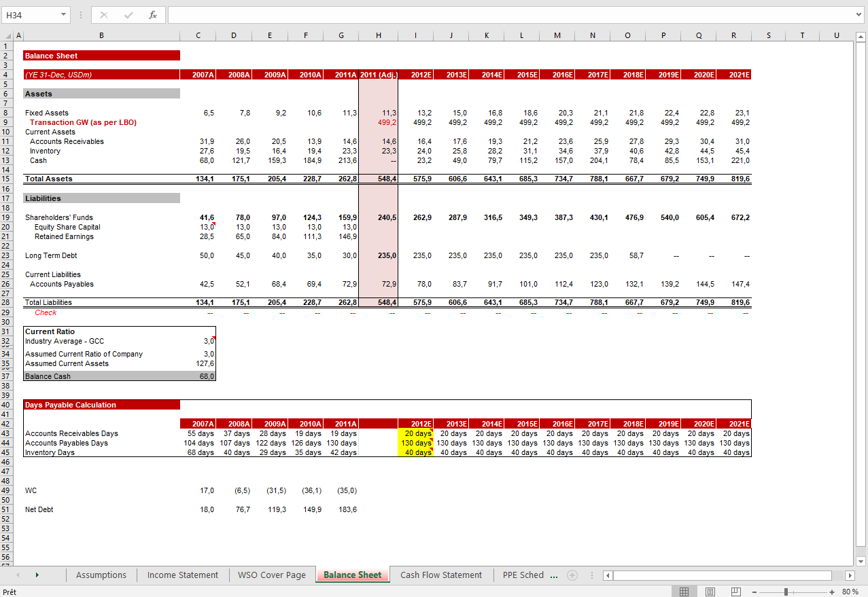Open the Insert Function fx dialog

click(x=153, y=14)
